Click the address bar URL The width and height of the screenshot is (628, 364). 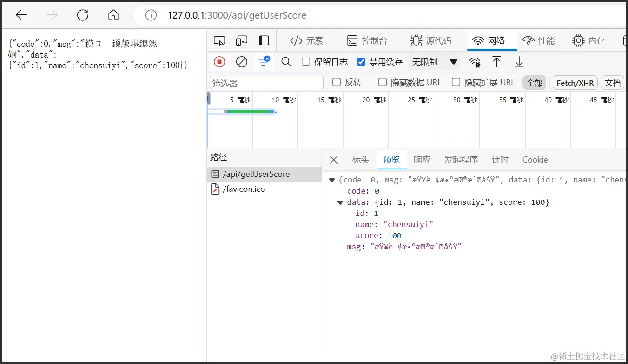(237, 15)
